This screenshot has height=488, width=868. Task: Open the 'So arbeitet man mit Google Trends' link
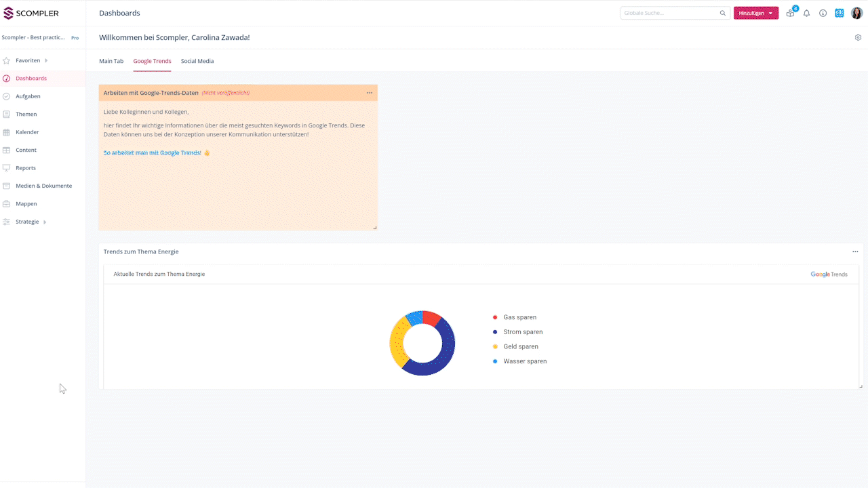pyautogui.click(x=153, y=152)
